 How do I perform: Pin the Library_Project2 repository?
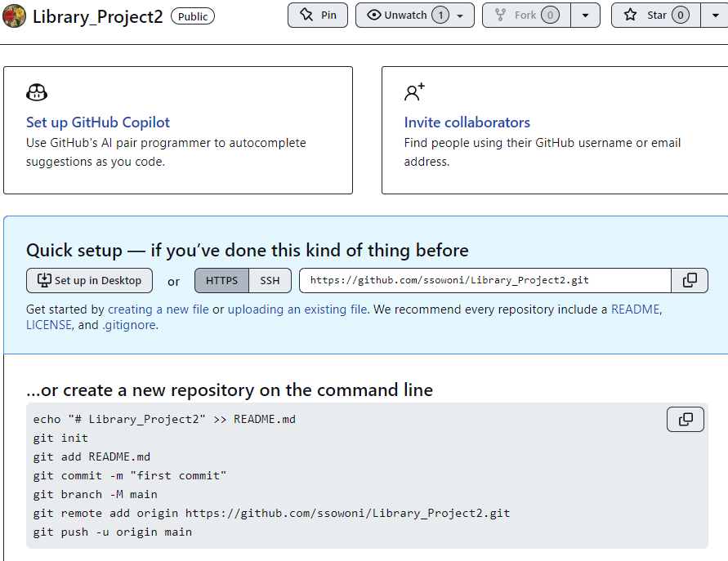point(318,16)
